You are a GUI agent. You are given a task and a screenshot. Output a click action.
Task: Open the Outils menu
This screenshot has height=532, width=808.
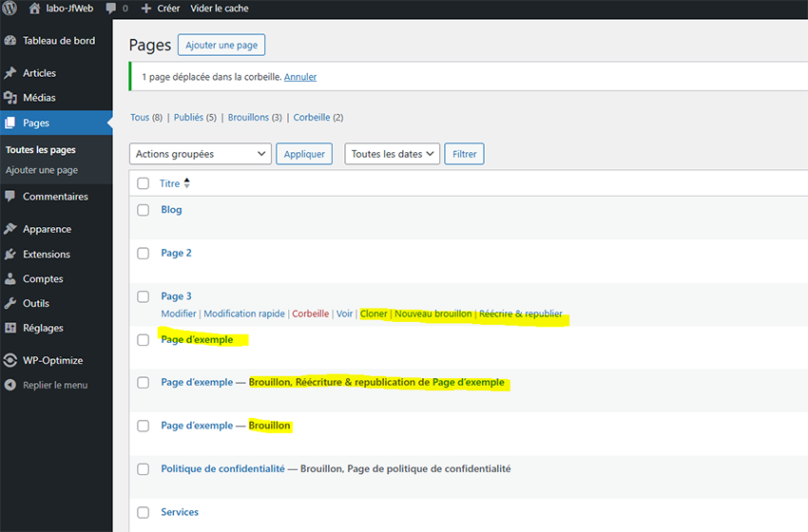click(56, 303)
